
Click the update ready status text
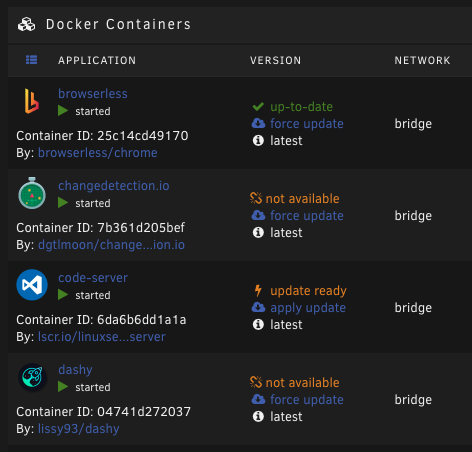coord(308,291)
